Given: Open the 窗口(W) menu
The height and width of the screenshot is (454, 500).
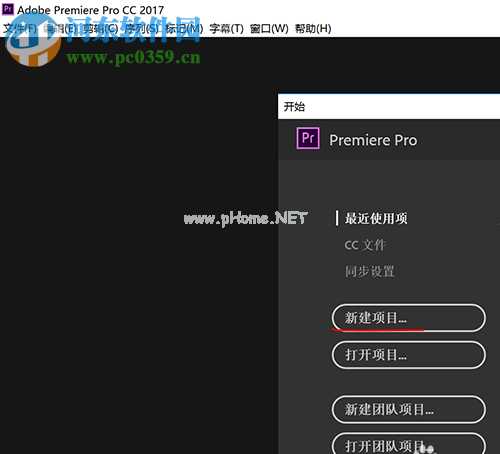Looking at the screenshot, I should (269, 29).
